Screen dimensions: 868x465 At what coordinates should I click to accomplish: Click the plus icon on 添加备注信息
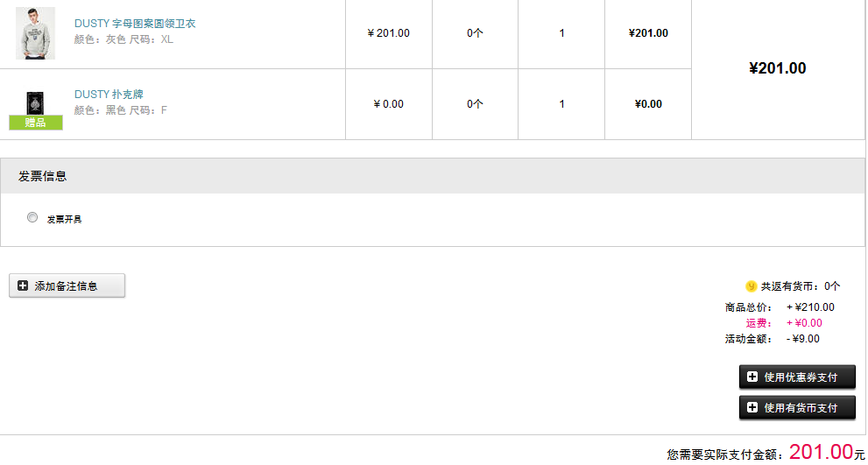pos(23,286)
